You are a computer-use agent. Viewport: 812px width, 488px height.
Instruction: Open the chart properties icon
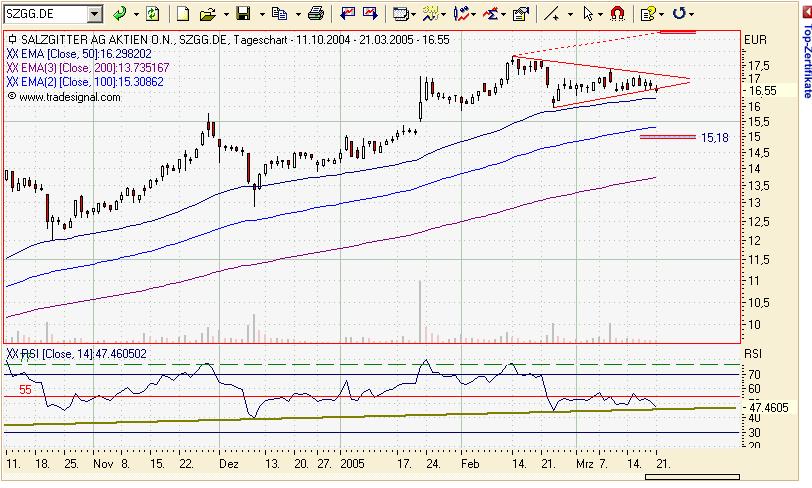[x=520, y=14]
